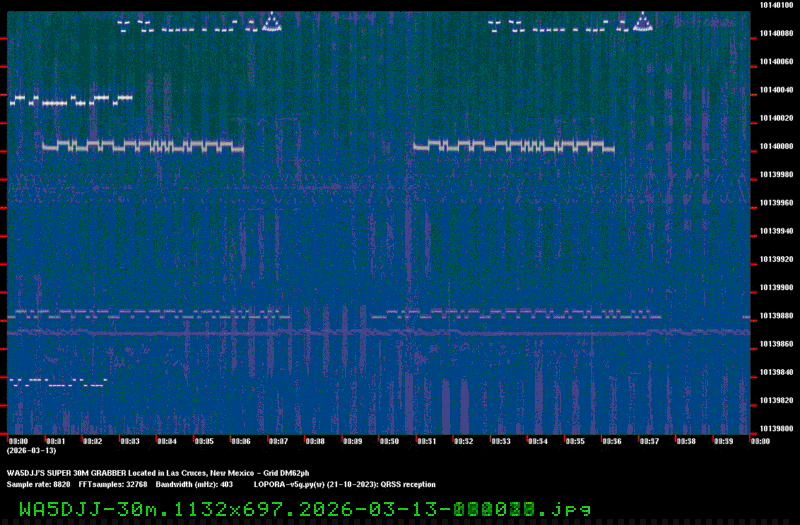Screen dimensions: 800x525
Task: Click the 00:03 time axis label
Action: [130, 440]
